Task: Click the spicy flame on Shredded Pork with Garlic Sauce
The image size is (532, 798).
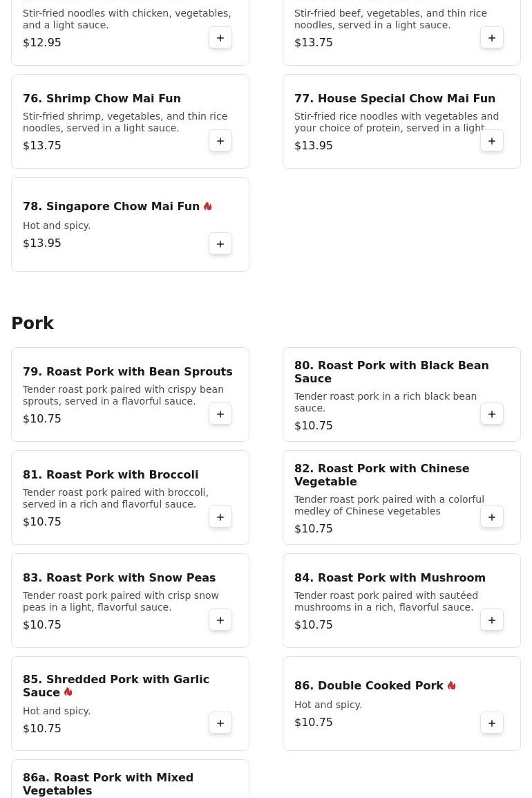Action: (x=68, y=692)
